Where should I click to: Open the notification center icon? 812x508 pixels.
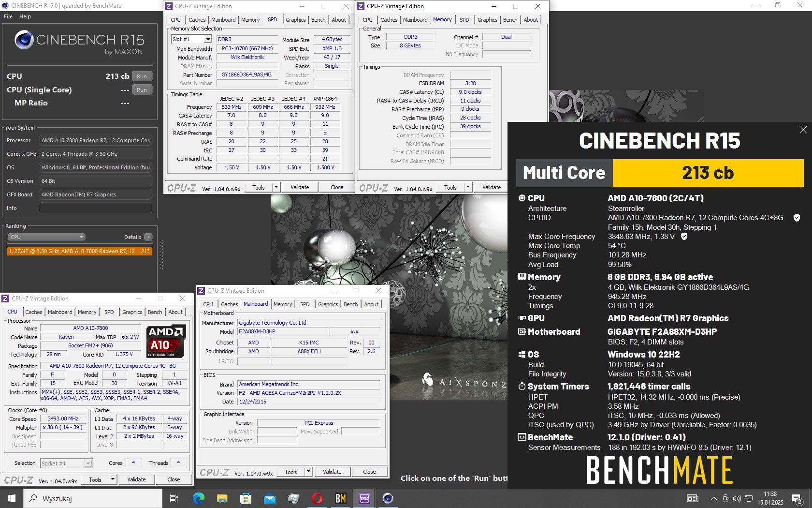tap(797, 498)
